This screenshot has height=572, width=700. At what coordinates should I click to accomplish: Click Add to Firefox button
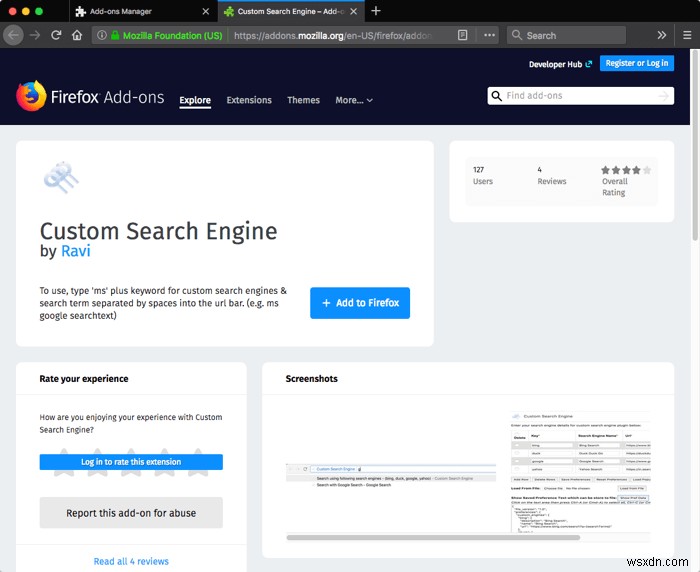[360, 303]
